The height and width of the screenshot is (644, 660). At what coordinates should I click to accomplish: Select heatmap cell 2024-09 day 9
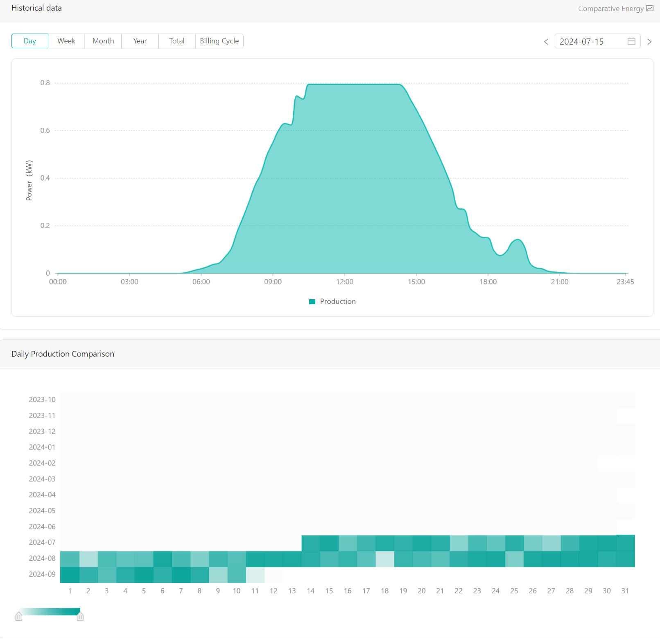click(218, 575)
